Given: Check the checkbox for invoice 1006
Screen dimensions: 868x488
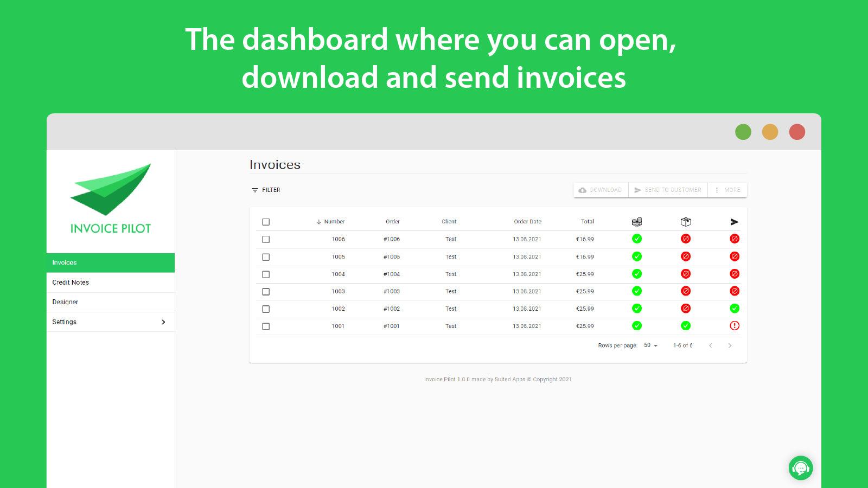Looking at the screenshot, I should point(266,239).
